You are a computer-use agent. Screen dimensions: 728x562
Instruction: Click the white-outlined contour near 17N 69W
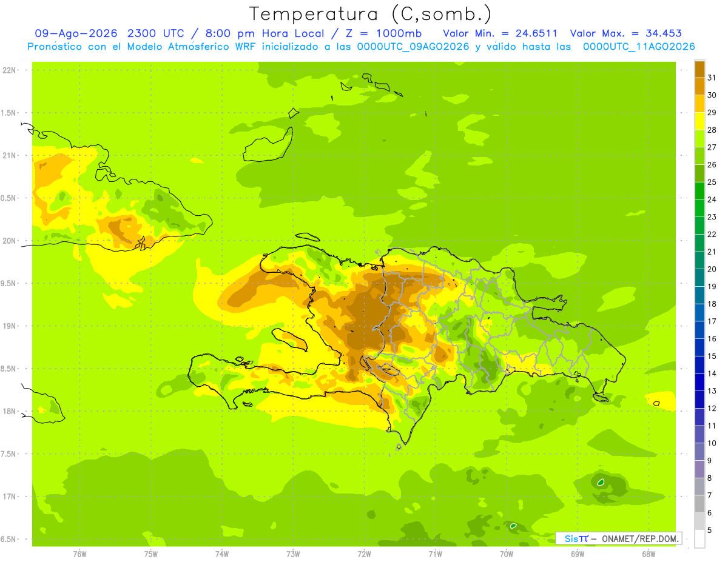point(601,483)
